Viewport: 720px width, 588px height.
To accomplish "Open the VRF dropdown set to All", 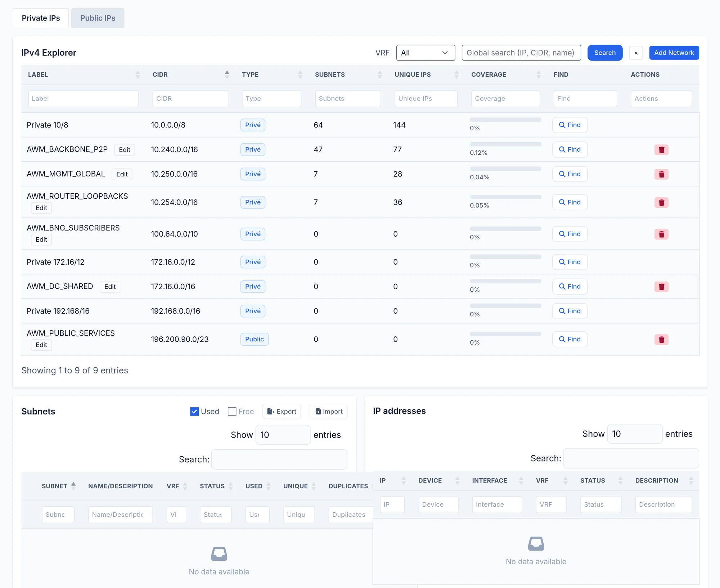I will tap(426, 53).
